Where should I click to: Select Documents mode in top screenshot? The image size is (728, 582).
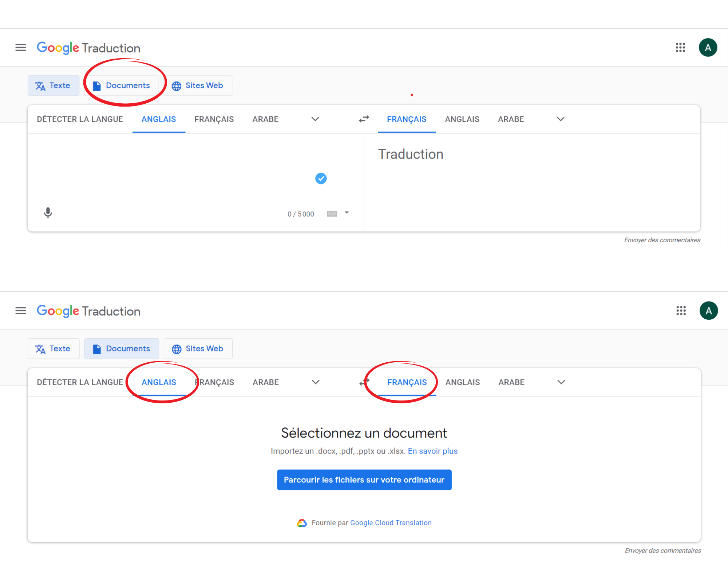click(x=122, y=85)
